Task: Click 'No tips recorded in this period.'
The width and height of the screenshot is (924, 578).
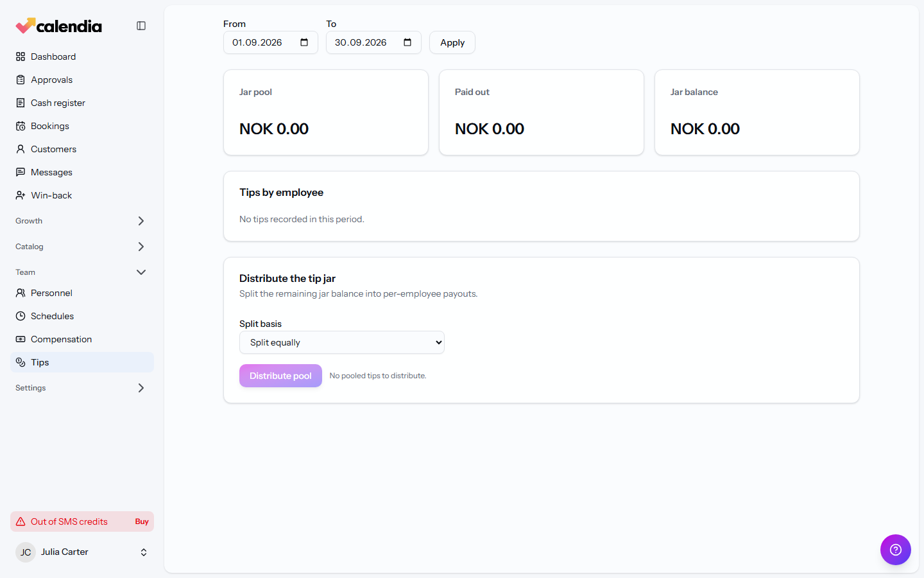Action: [x=302, y=219]
